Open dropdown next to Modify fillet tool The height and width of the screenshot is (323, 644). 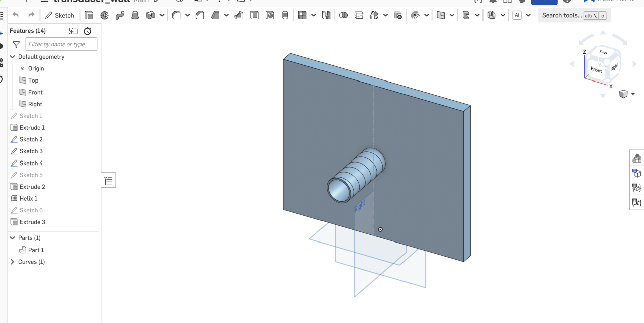coord(426,15)
